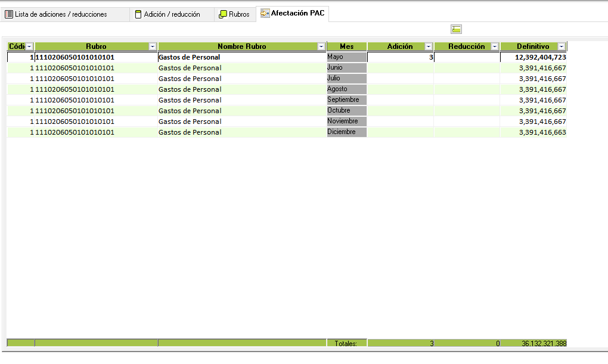Go to the Rubros tab

tap(238, 14)
